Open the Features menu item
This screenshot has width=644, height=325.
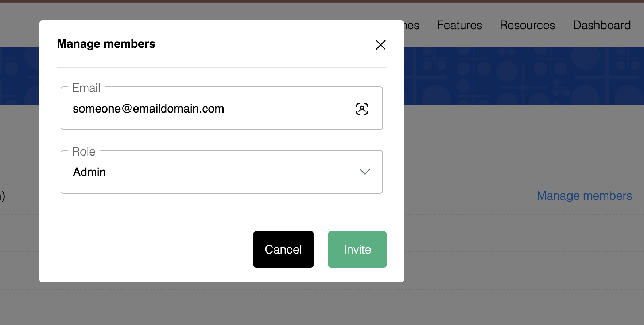459,25
